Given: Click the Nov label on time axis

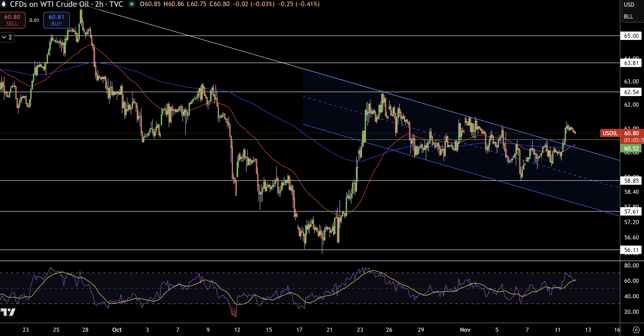Looking at the screenshot, I should coord(465,330).
